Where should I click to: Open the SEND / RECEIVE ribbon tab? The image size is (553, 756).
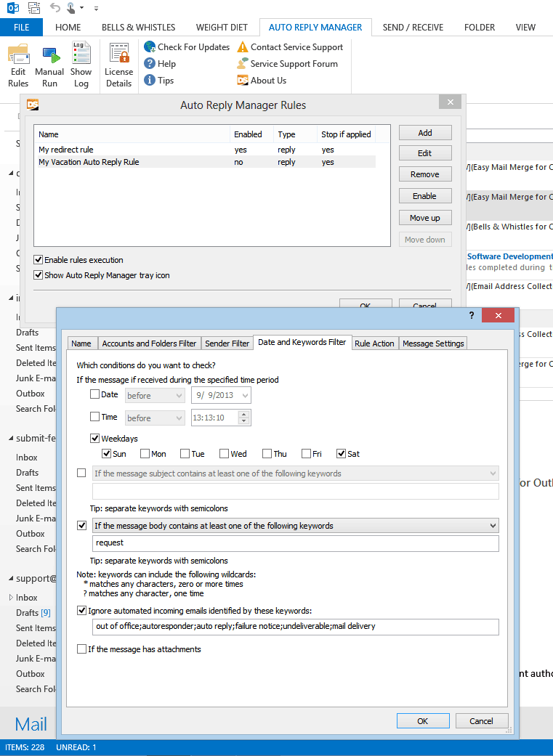413,28
